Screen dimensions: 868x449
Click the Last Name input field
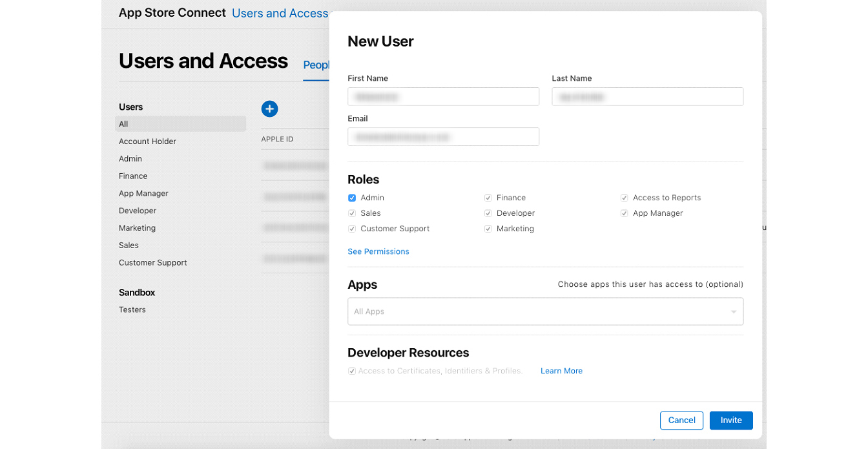(x=647, y=97)
